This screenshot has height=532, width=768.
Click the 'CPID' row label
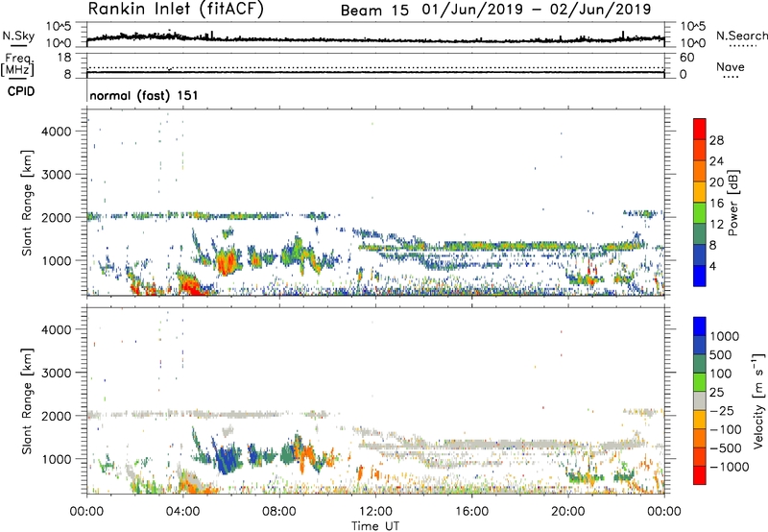point(21,91)
